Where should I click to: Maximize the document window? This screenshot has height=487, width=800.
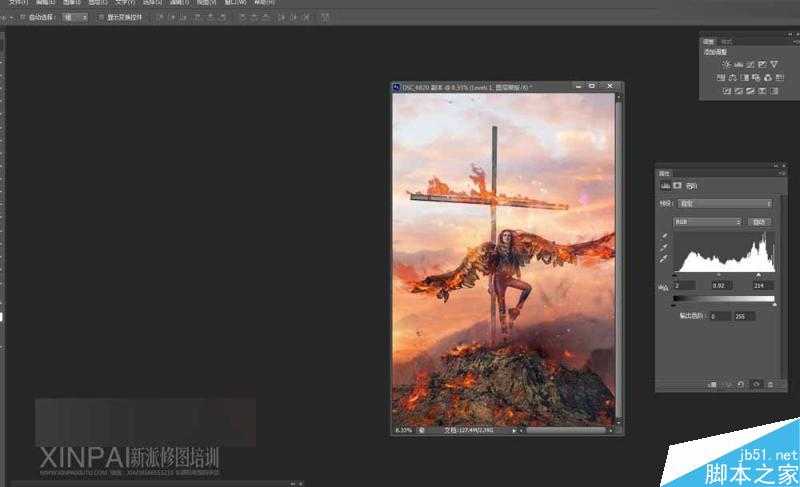592,86
